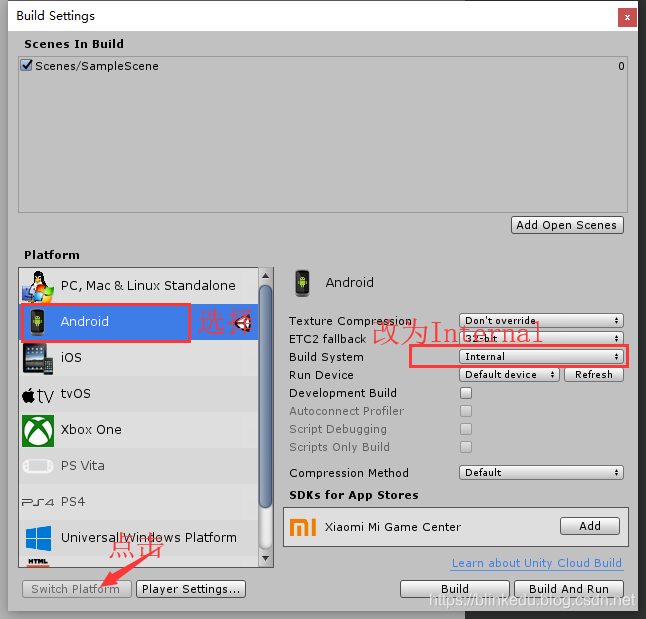The image size is (646, 619).
Task: Close the Build Settings window
Action: pos(627,17)
